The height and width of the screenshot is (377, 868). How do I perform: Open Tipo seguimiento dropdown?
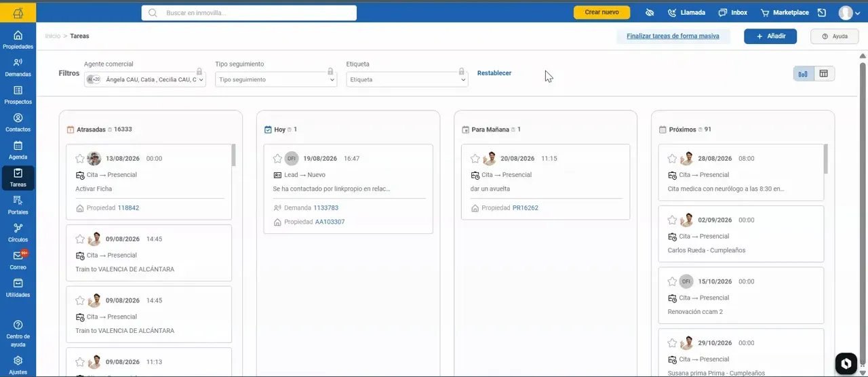coord(276,79)
